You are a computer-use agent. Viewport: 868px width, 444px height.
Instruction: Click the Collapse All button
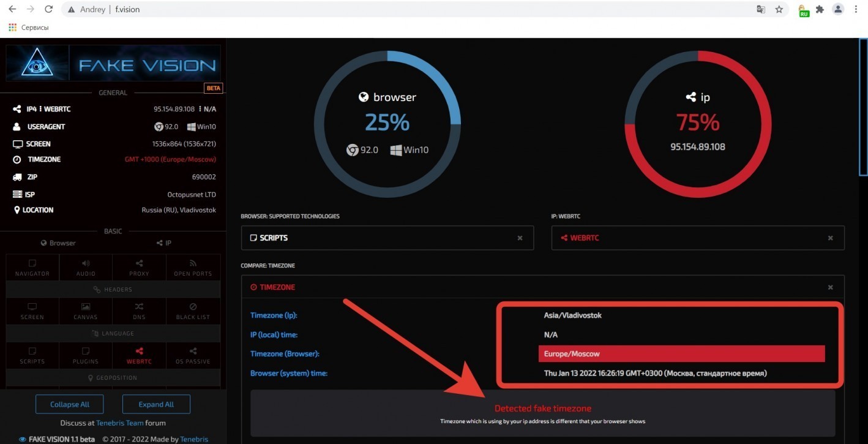coord(70,404)
